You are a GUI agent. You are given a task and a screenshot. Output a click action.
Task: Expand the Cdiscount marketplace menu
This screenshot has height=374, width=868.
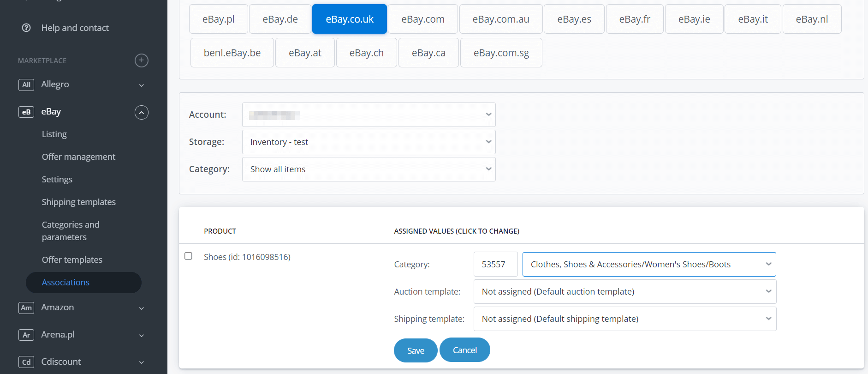[142, 362]
